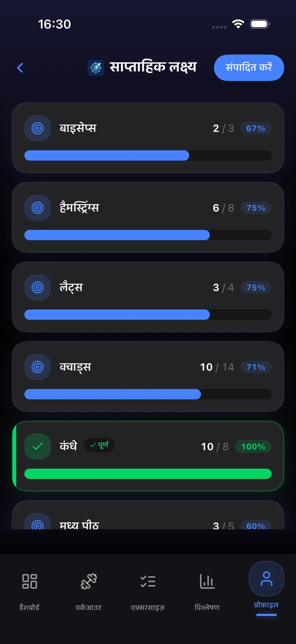The width and height of the screenshot is (296, 644).
Task: Tap the target icon for बाइसेप्स
Action: pos(38,128)
